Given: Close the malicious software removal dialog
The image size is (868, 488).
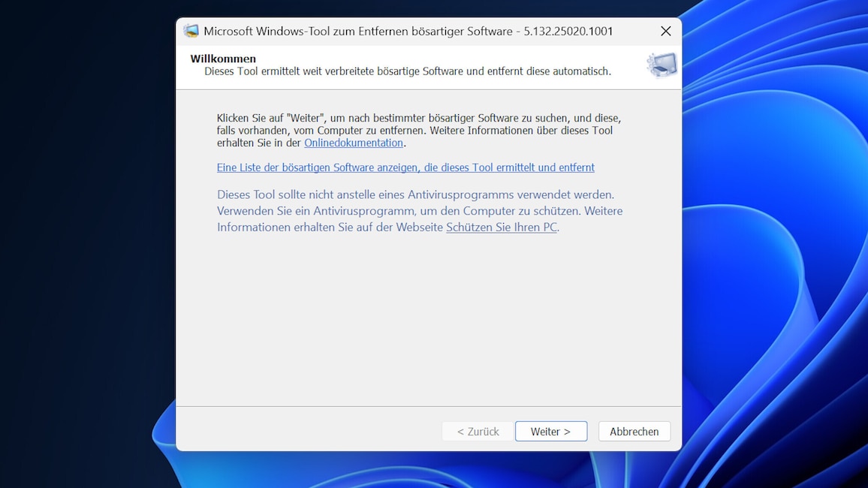Looking at the screenshot, I should [x=666, y=32].
